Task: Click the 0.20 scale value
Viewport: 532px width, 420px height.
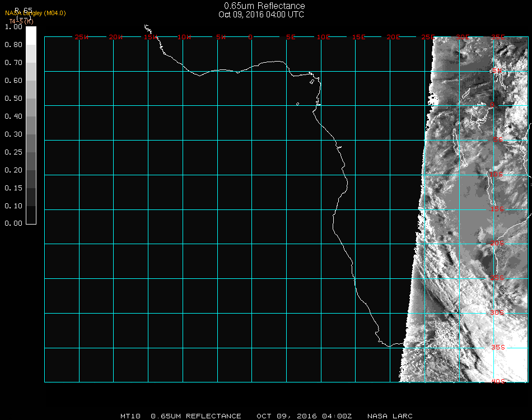Action: (13, 170)
